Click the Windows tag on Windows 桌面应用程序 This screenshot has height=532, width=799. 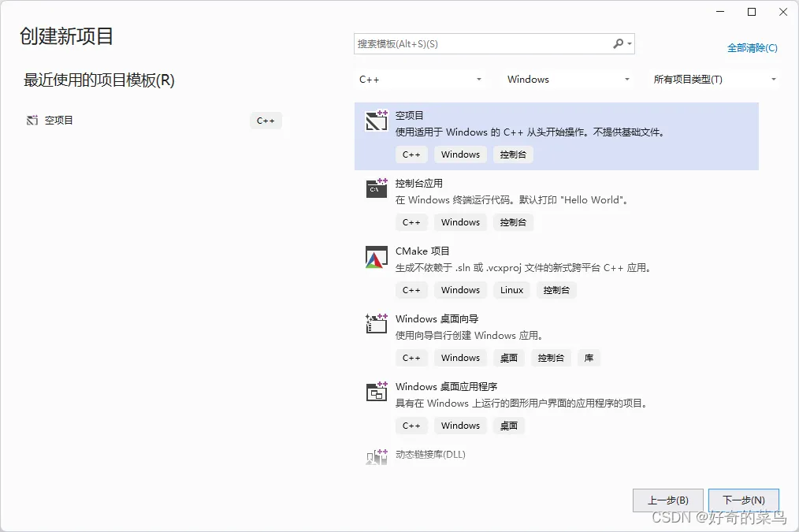coord(461,426)
